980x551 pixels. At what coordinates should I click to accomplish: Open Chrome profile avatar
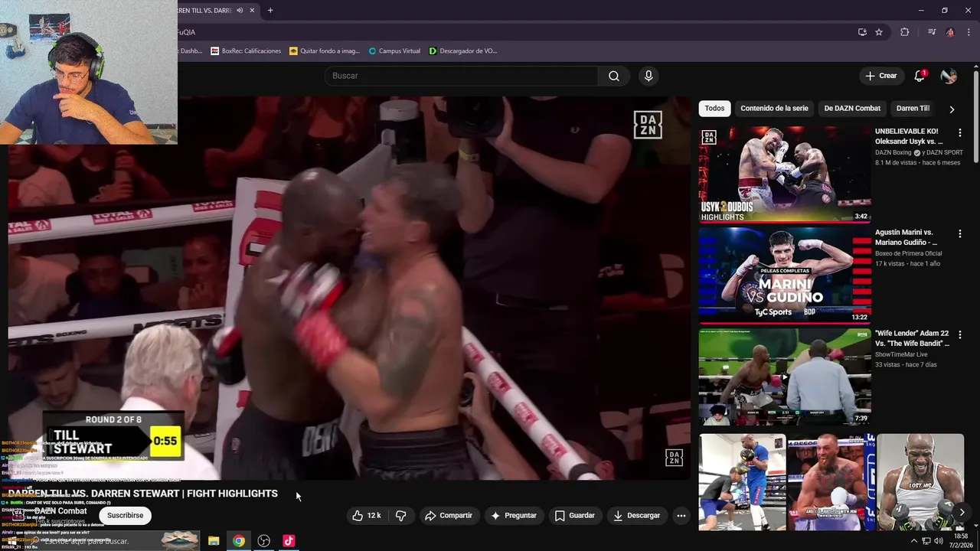pos(950,32)
